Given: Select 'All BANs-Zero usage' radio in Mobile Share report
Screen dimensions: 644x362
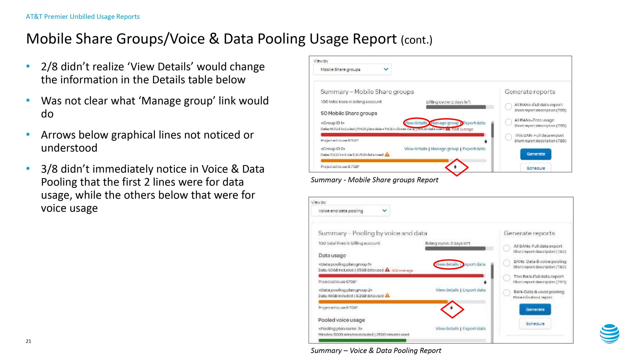Looking at the screenshot, I should (x=508, y=122).
